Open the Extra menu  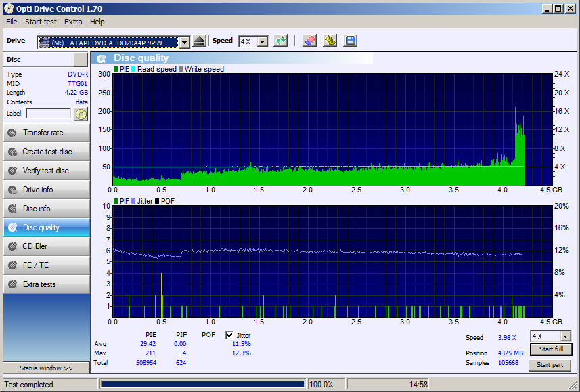(73, 22)
